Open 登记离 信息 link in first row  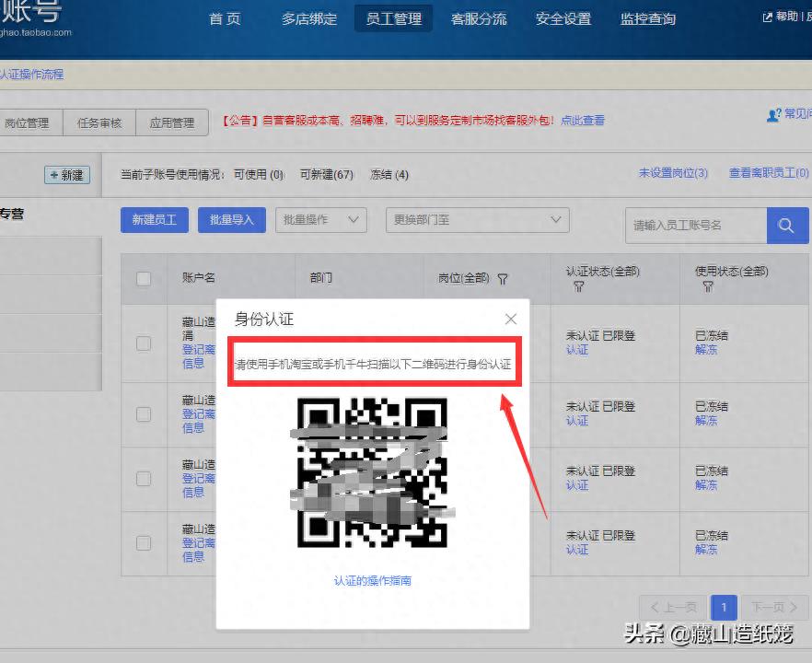point(198,356)
